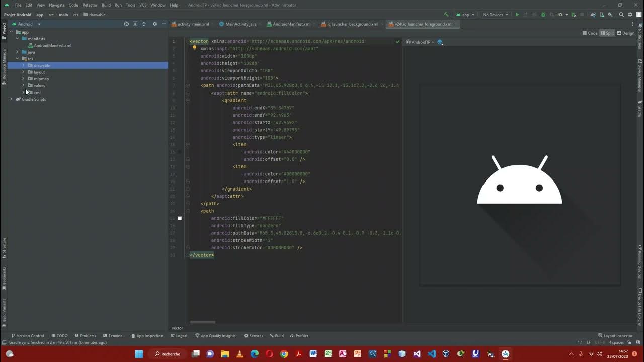Open Project panel options gear
Viewport: 644px width, 362px height.
[x=155, y=24]
